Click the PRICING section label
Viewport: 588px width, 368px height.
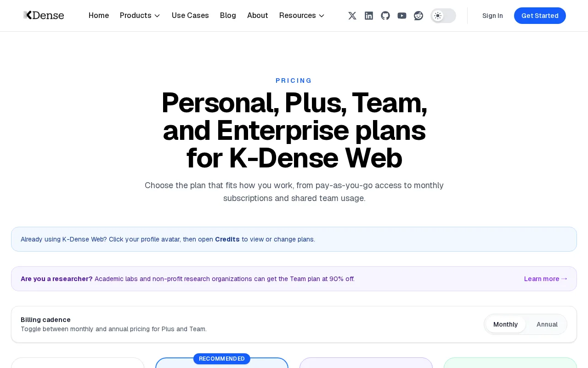(294, 80)
